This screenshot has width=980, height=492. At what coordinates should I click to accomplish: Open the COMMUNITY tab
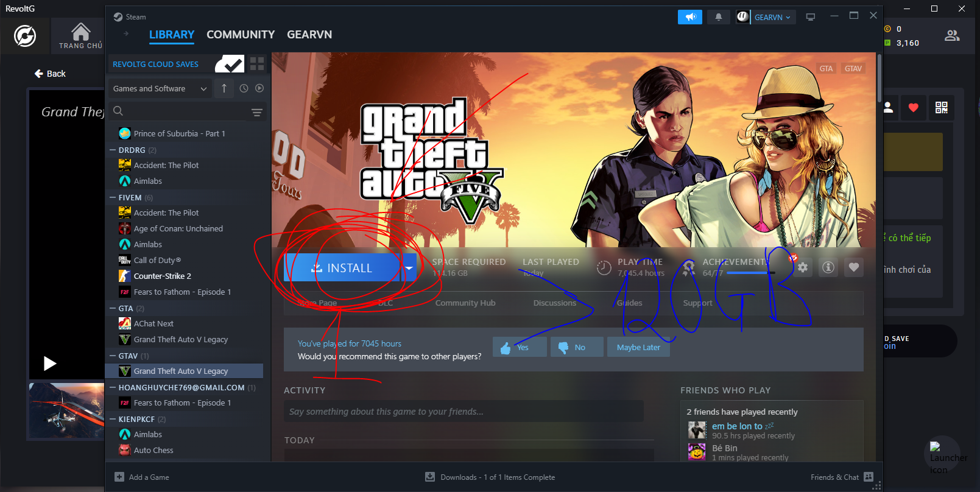click(x=241, y=35)
